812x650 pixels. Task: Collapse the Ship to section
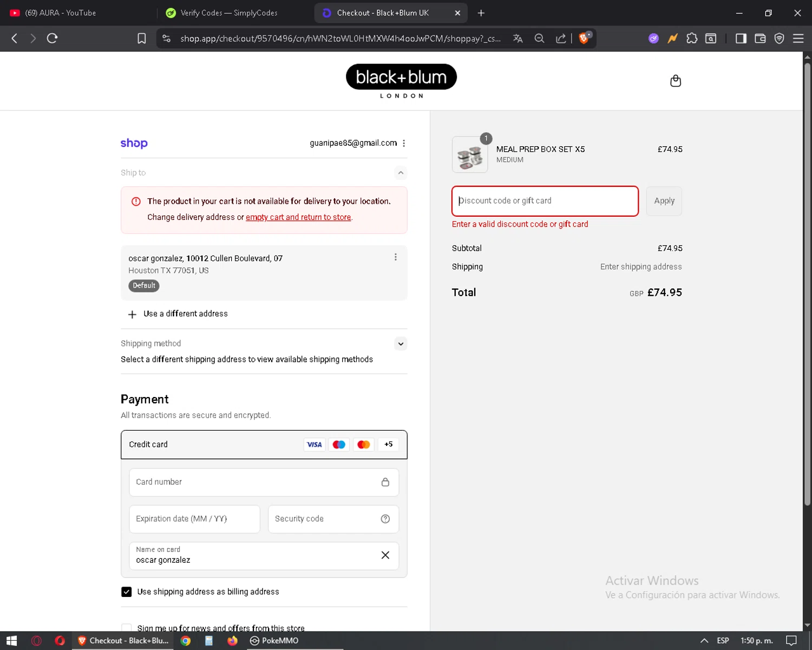click(401, 173)
